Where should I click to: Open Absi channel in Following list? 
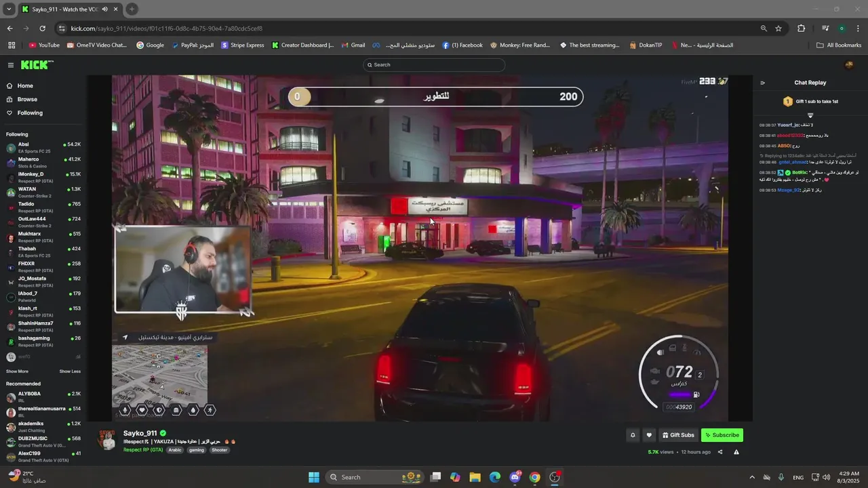(43, 147)
